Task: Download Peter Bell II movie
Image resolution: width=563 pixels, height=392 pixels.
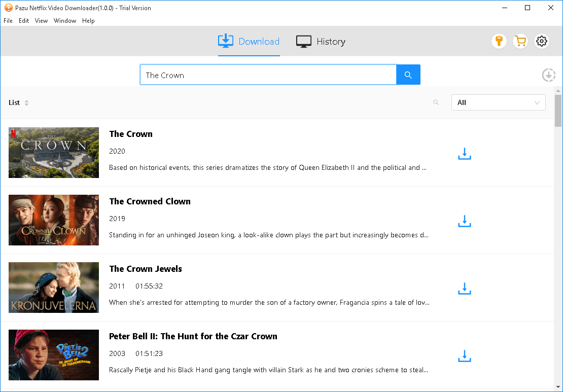Action: (464, 356)
